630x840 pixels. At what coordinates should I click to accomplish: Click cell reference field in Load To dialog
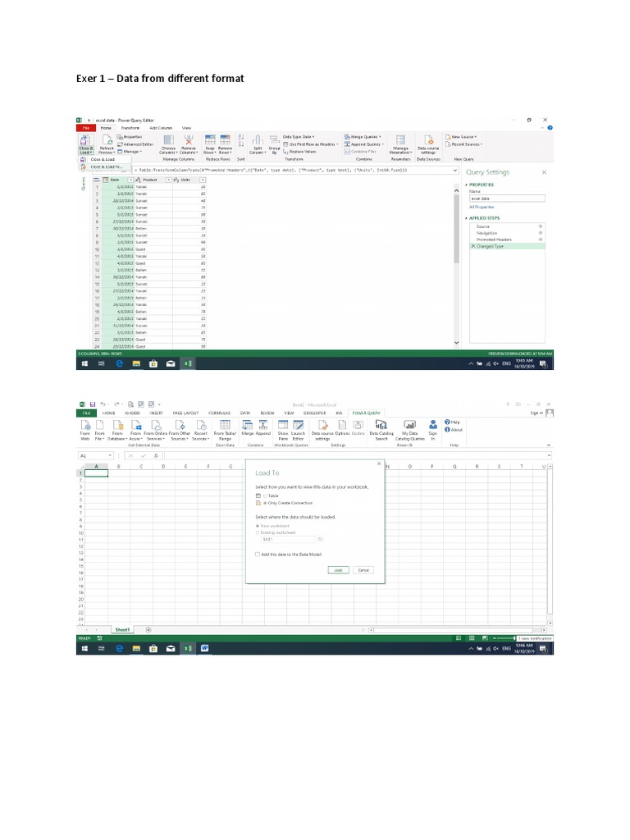point(290,540)
